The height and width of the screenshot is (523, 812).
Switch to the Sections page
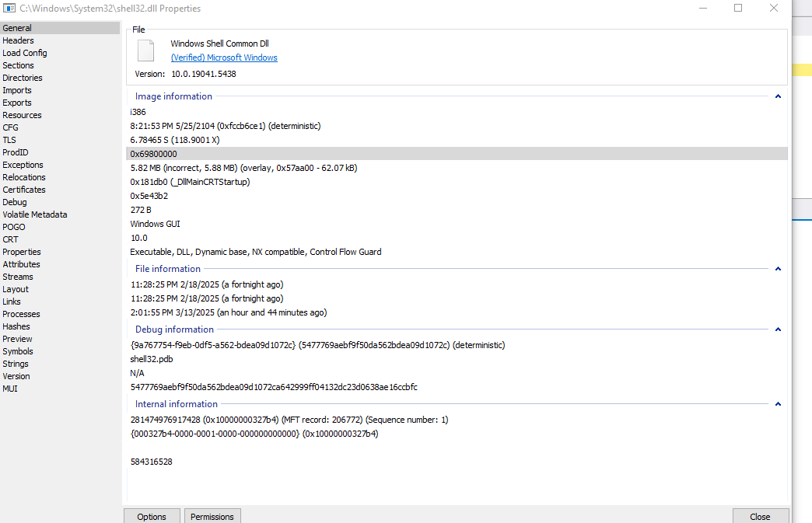60,65
